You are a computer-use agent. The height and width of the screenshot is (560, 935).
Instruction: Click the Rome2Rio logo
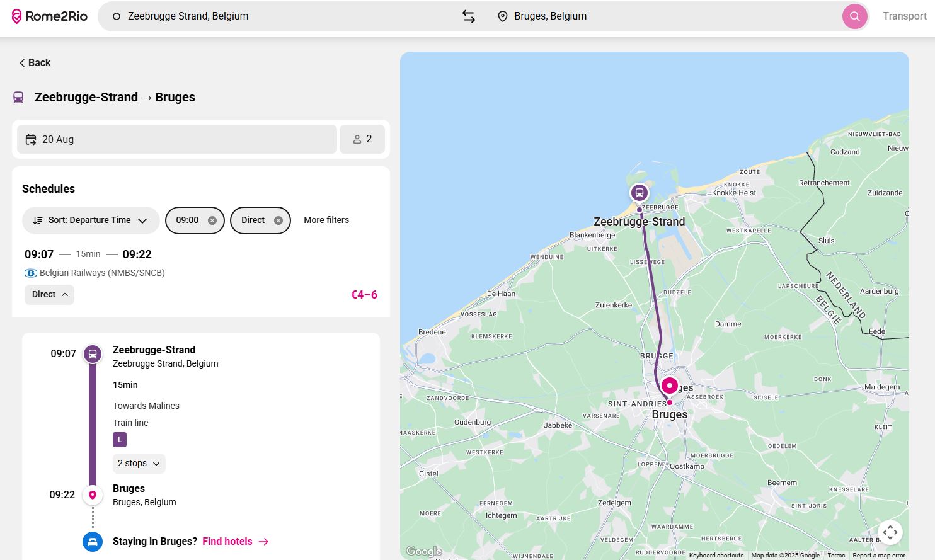point(50,16)
